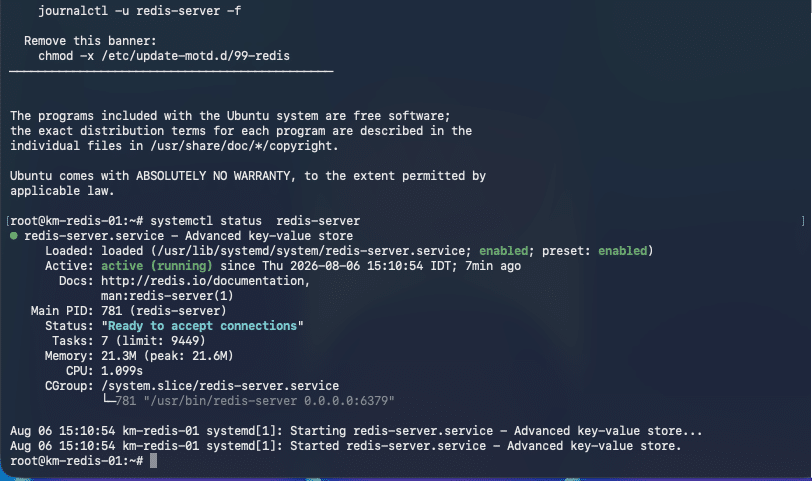Screen dimensions: 812x481
Task: Click the 'enabled' value after preset:
Action: tap(622, 251)
